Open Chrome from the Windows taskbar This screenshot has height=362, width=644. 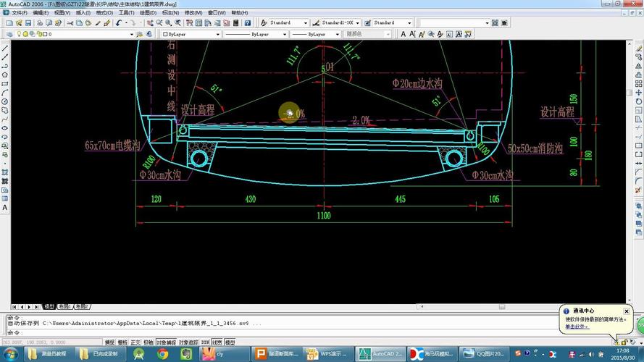[163, 354]
